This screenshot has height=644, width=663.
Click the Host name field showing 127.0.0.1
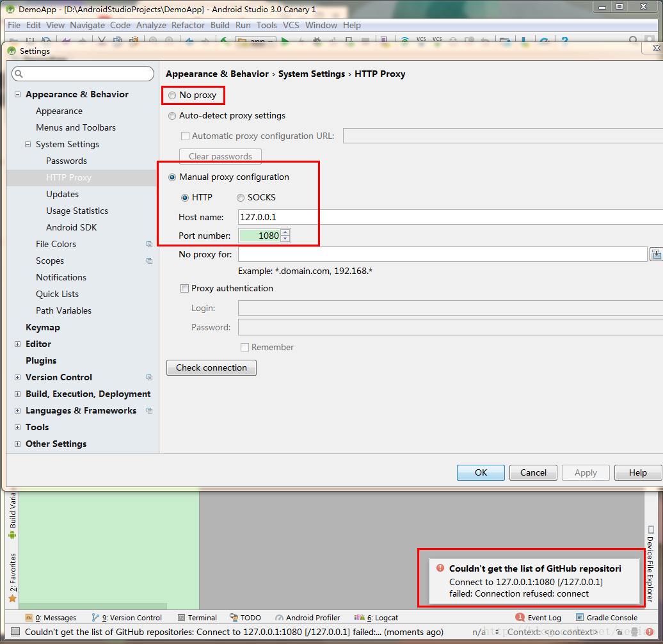coord(451,218)
